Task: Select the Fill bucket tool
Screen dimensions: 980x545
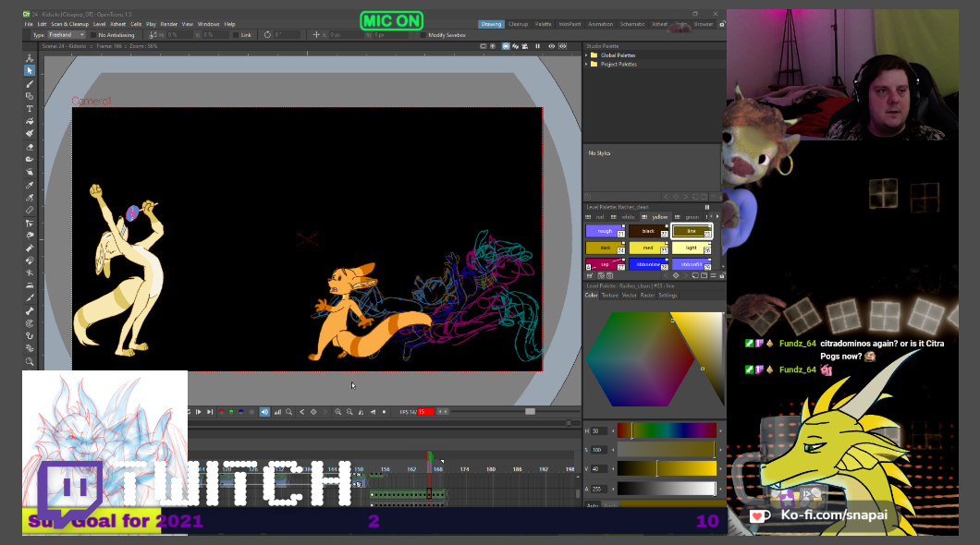Action: pyautogui.click(x=30, y=121)
